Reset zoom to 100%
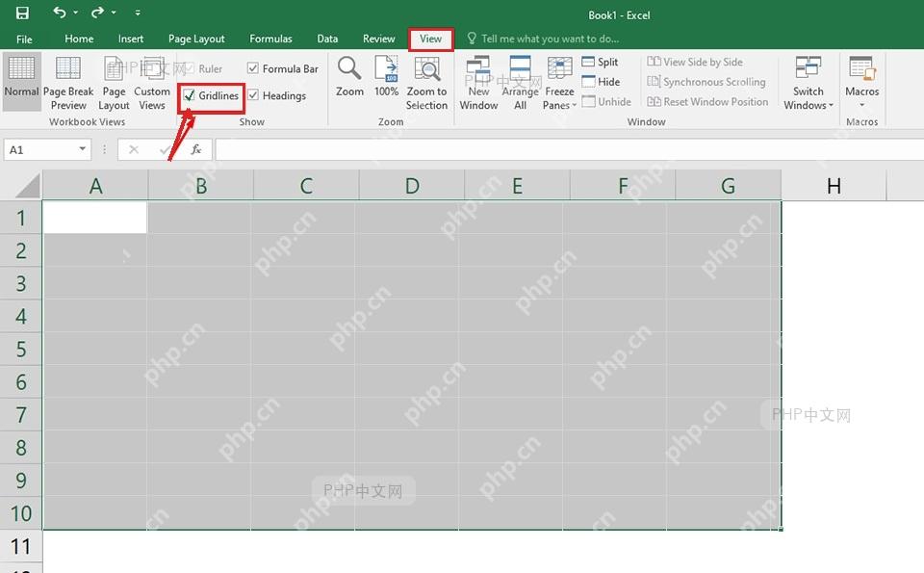This screenshot has width=924, height=573. pos(387,77)
